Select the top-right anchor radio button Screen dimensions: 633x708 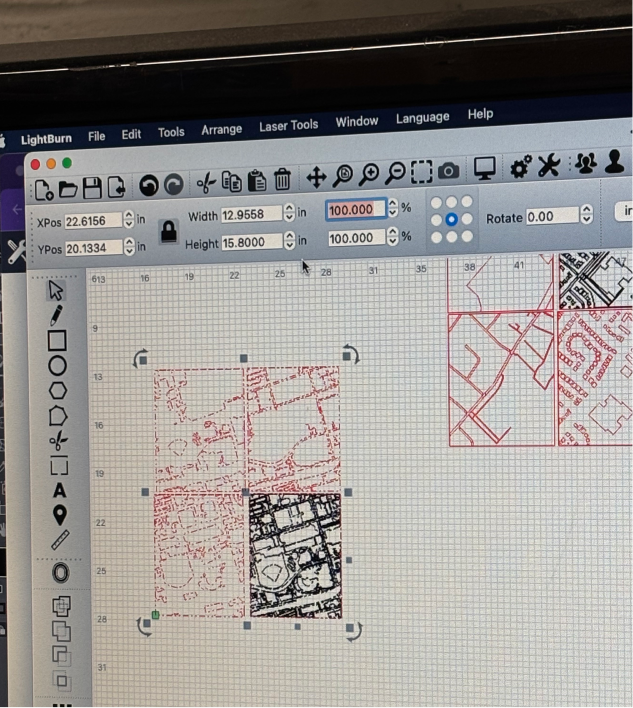tap(466, 201)
